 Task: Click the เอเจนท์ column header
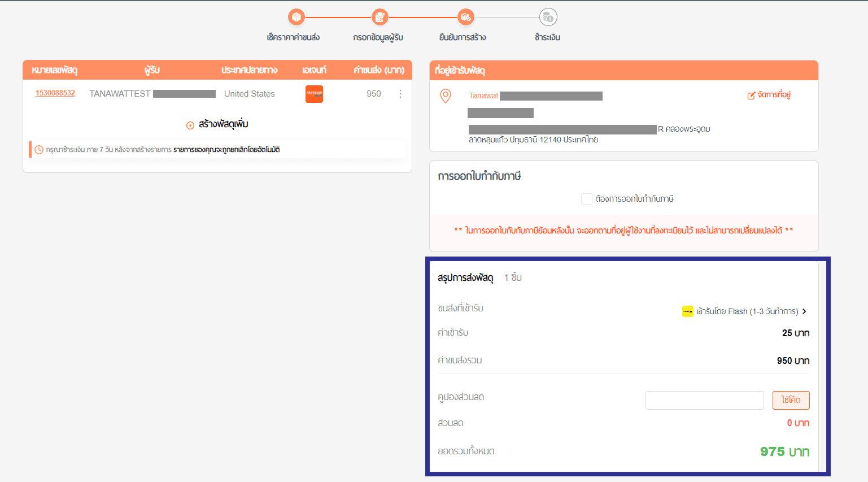(x=314, y=70)
